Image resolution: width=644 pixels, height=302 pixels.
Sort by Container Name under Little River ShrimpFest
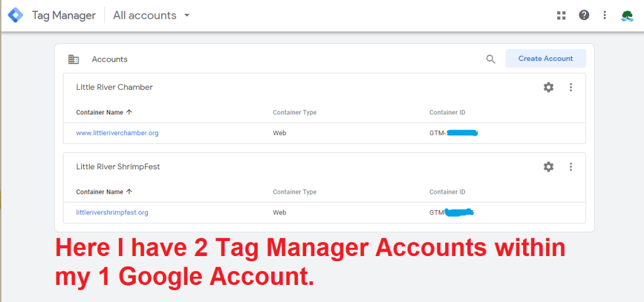[104, 191]
